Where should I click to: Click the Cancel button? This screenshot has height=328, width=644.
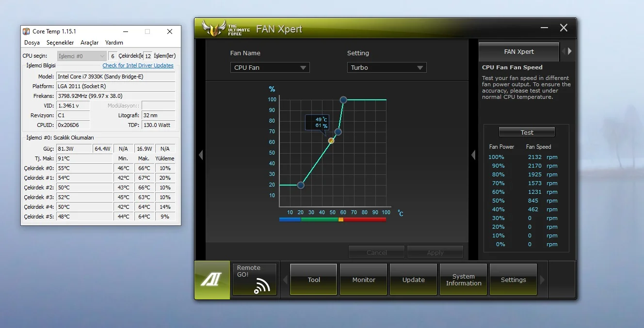tap(376, 252)
